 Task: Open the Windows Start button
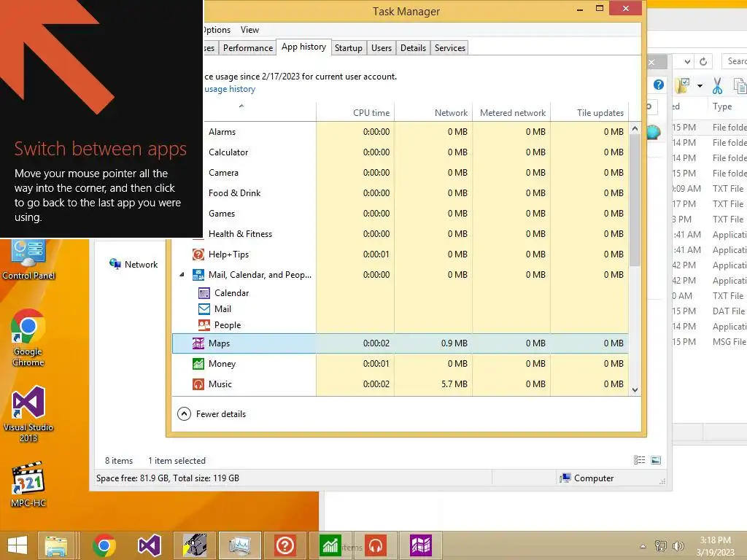point(18,545)
